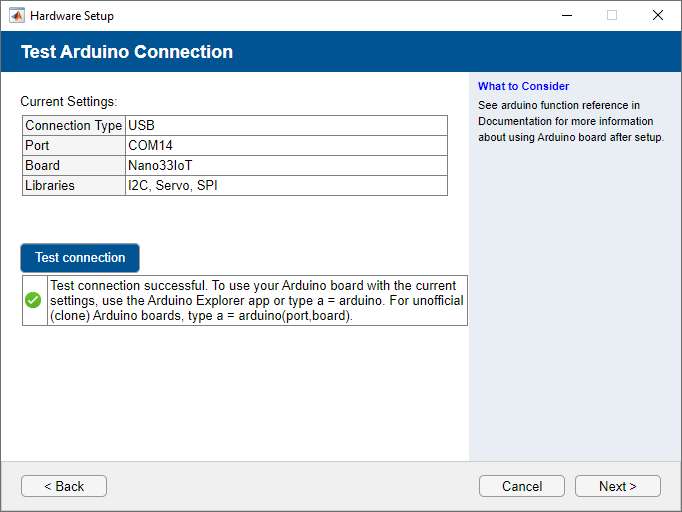
Task: Maximize the Hardware Setup window
Action: (x=612, y=16)
